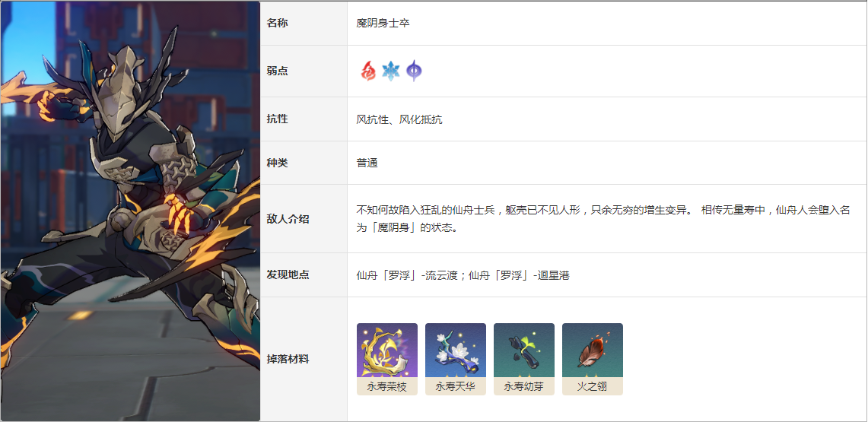Click the 永寿荣枝 caption label
This screenshot has height=422, width=868.
tap(387, 386)
